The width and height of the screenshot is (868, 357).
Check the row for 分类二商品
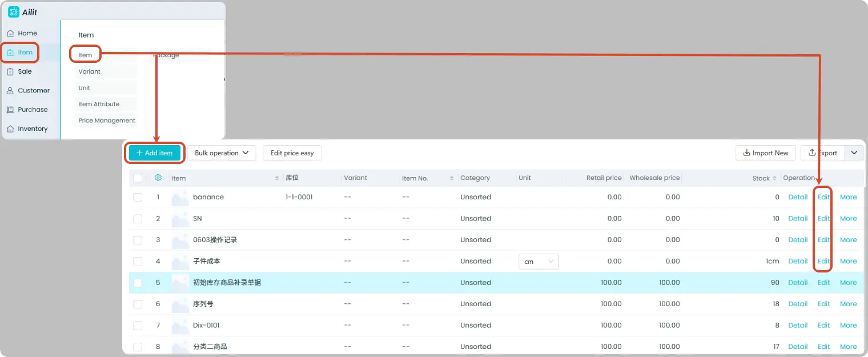coord(138,347)
